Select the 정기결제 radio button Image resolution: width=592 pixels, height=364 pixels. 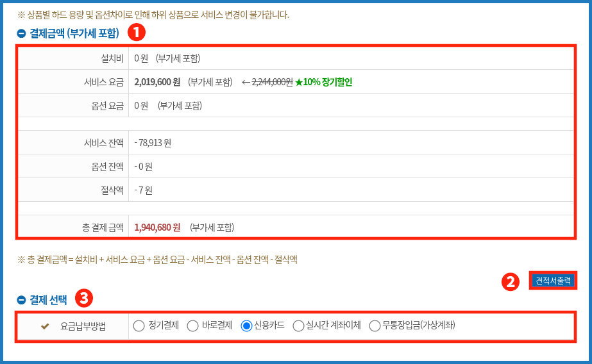(139, 326)
